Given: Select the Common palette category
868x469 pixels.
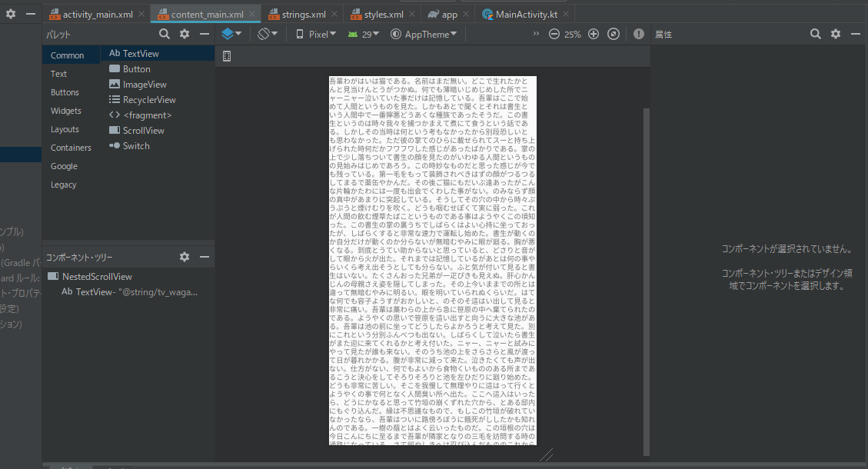Looking at the screenshot, I should pos(71,55).
